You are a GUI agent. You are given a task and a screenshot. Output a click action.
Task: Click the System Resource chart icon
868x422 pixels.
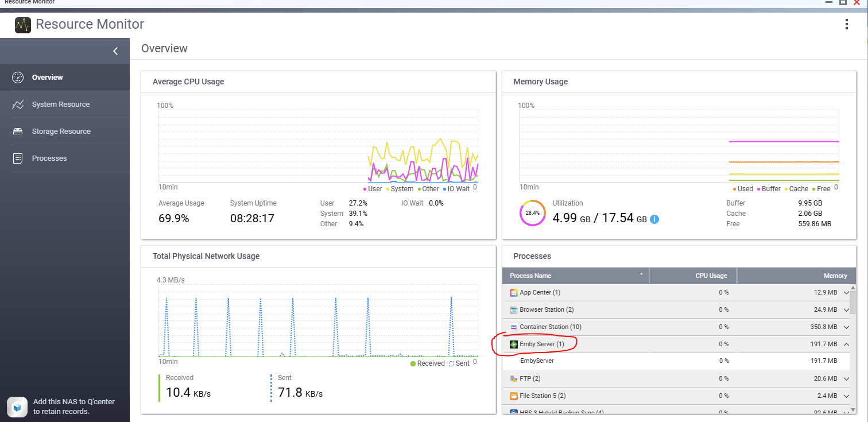[x=18, y=104]
